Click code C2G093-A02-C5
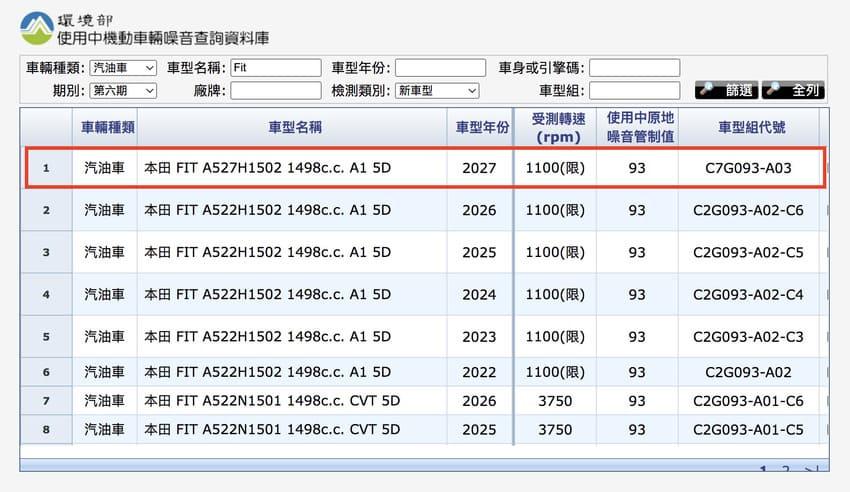This screenshot has height=492, width=850. (x=748, y=253)
